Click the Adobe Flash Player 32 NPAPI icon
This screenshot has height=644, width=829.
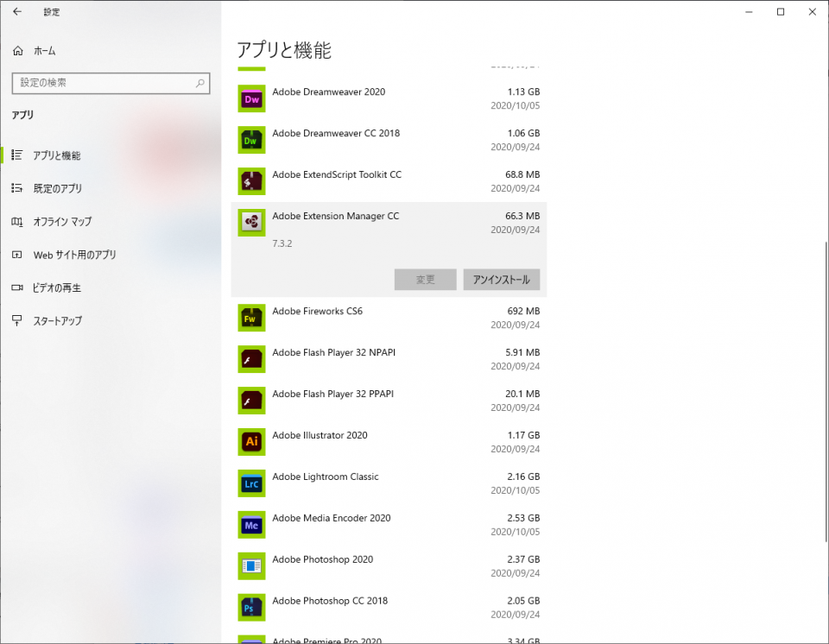point(251,359)
